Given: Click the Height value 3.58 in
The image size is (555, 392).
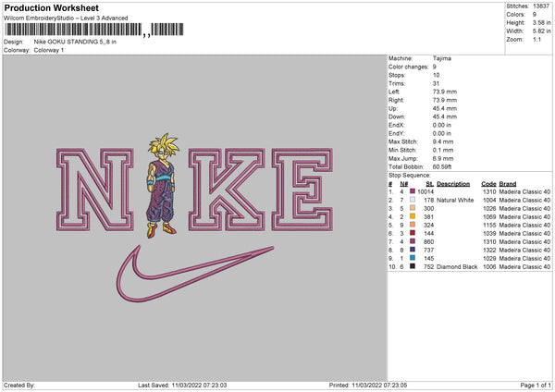Looking at the screenshot, I should [x=542, y=22].
